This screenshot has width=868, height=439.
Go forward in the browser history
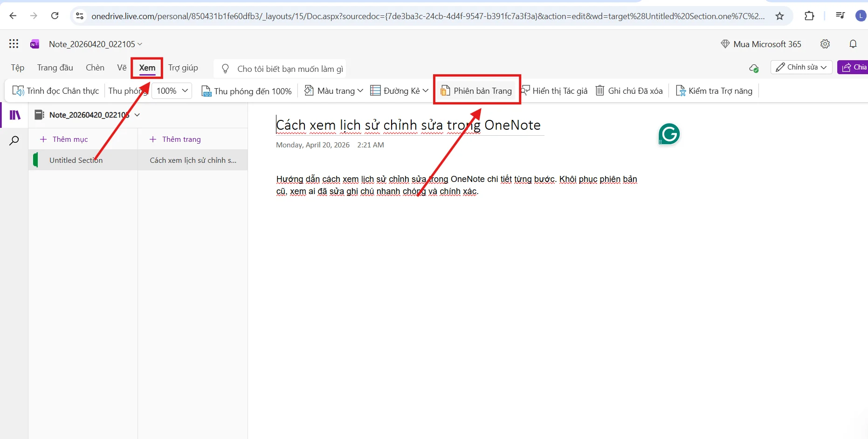pos(34,16)
